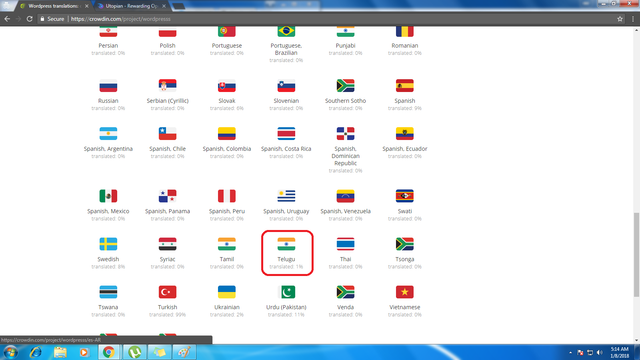
Task: Click the Slovak flag icon
Action: click(227, 86)
